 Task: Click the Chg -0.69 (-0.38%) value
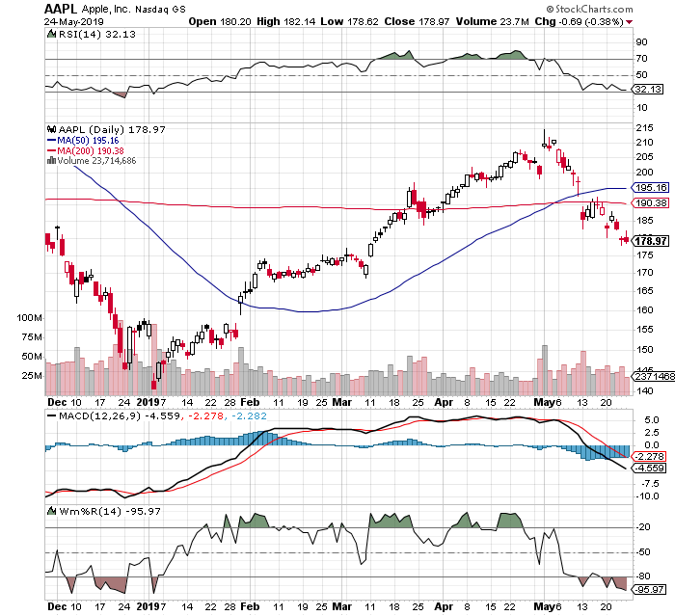click(x=579, y=21)
